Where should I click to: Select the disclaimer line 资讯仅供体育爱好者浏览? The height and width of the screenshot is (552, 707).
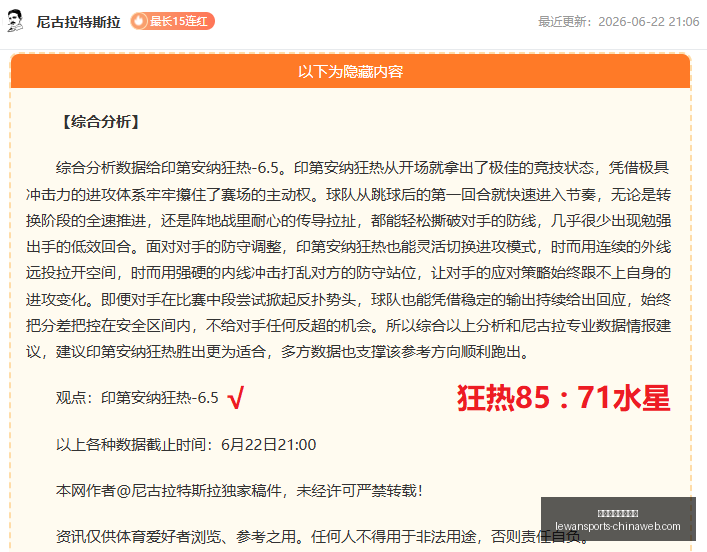tap(323, 537)
